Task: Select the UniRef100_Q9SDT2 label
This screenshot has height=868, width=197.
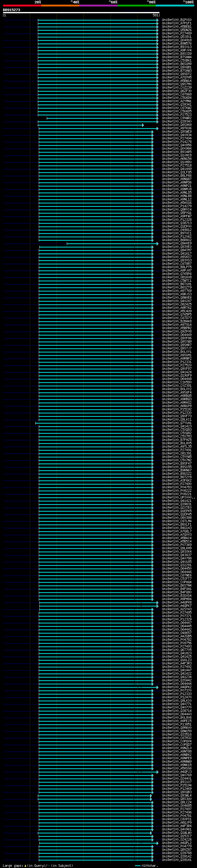Action: (x=177, y=74)
